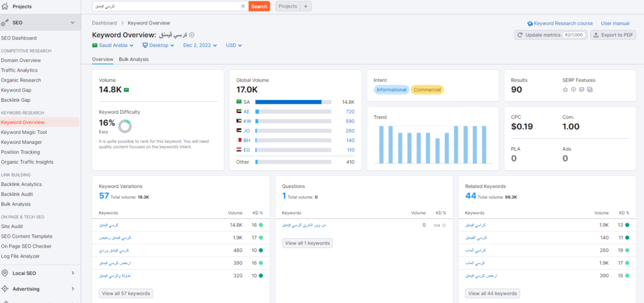Clear the search field with the X icon
Image resolution: width=644 pixels, height=303 pixels.
click(243, 6)
